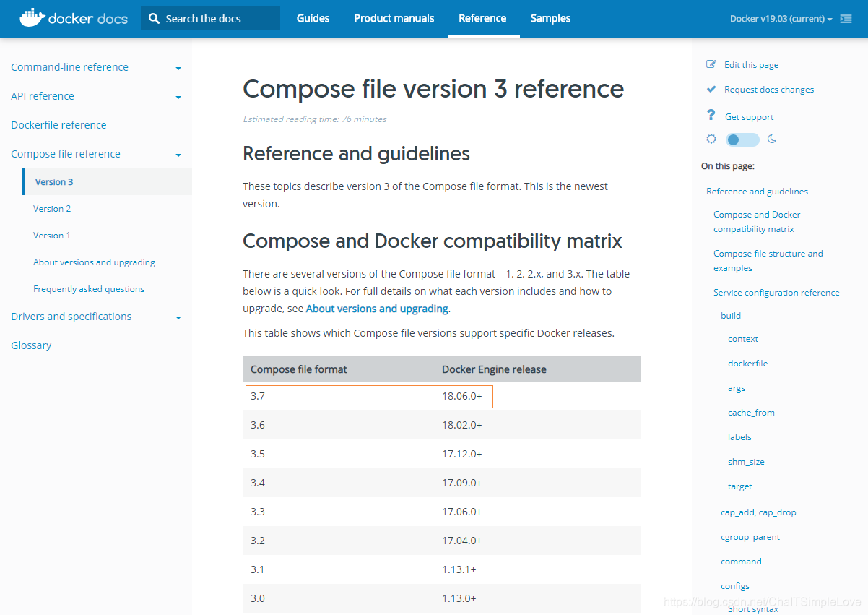The width and height of the screenshot is (868, 615).
Task: Open About versions and upgrading in sidebar
Action: pyautogui.click(x=94, y=262)
